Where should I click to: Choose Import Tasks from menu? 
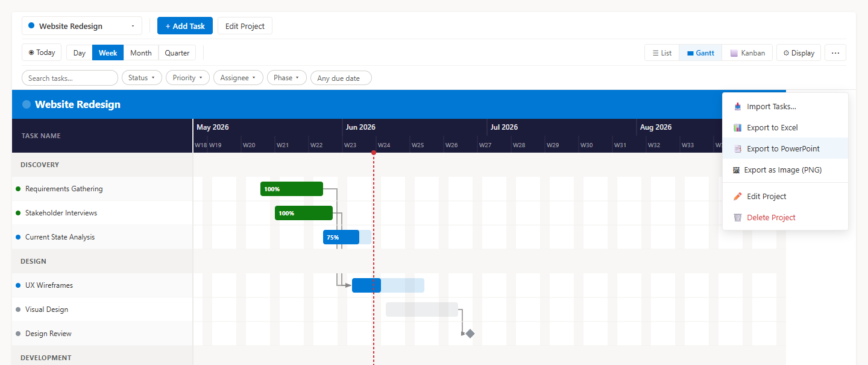coord(785,107)
